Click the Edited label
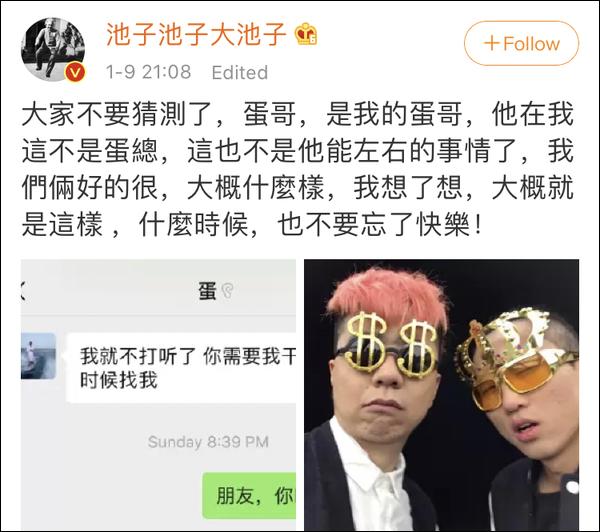The width and height of the screenshot is (600, 532). pos(240,72)
